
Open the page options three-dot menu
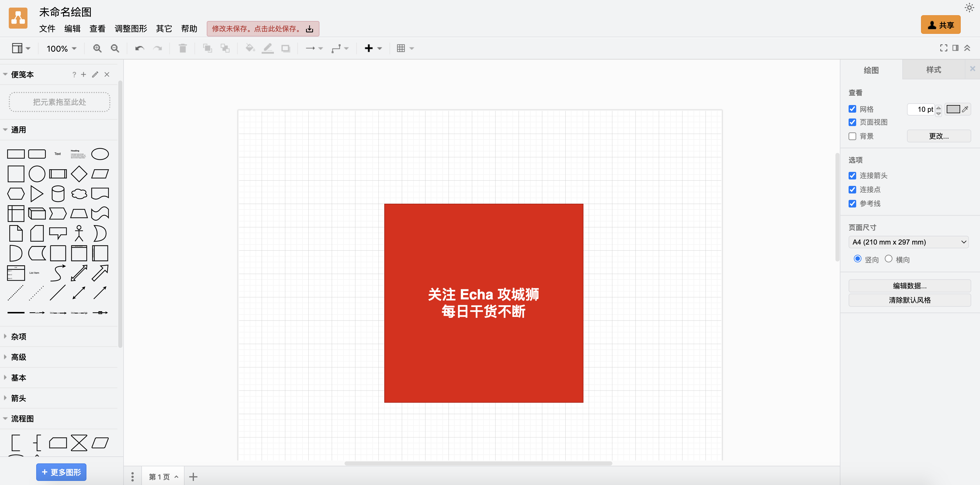coord(132,477)
